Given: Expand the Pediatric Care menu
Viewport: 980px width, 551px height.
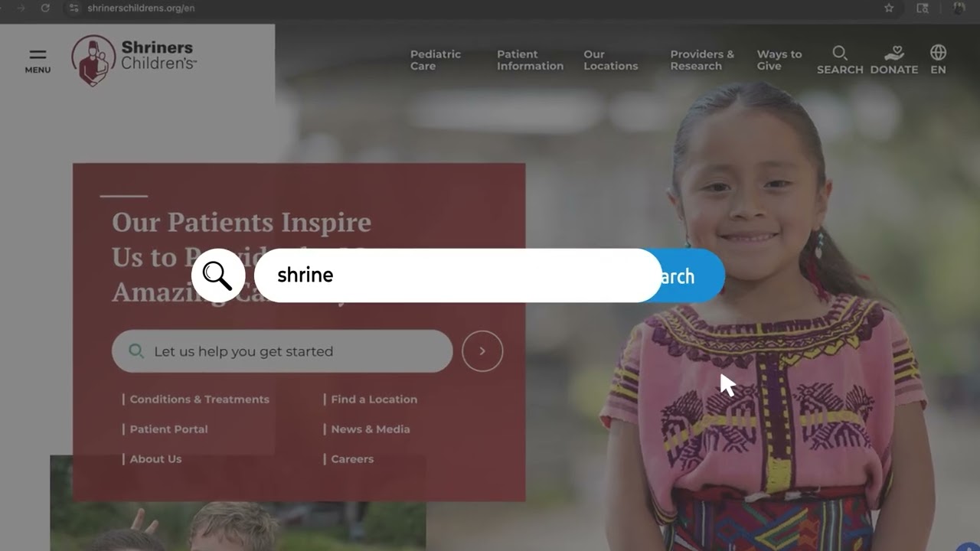Looking at the screenshot, I should pos(436,60).
